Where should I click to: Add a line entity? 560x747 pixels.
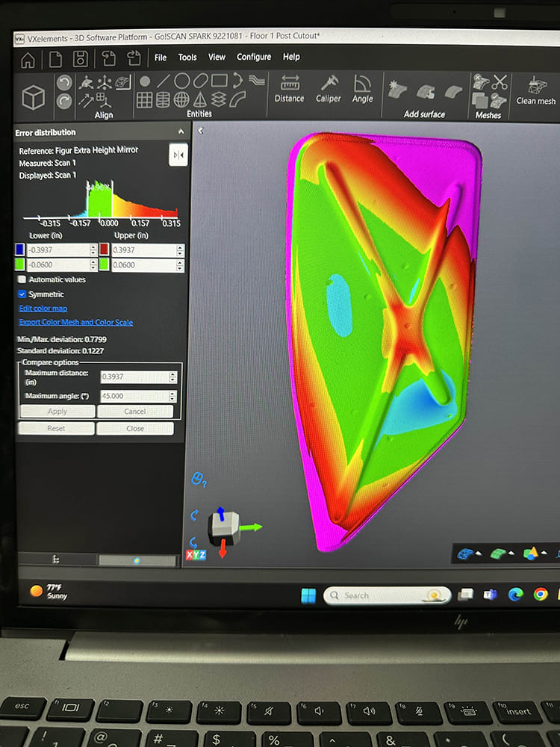(164, 81)
